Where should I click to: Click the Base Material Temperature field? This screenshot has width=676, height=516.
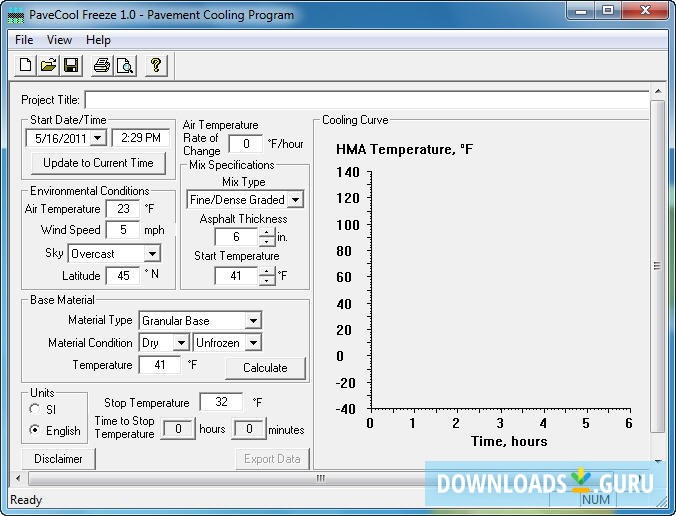(x=160, y=365)
